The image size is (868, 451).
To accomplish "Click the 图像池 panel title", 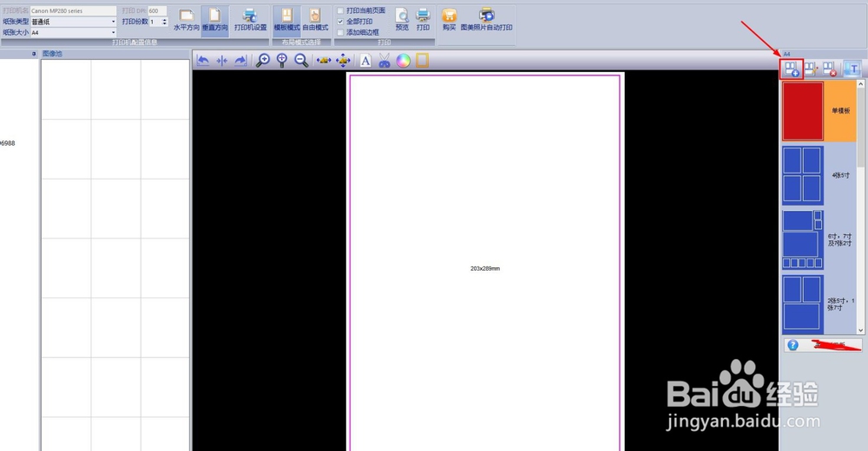I will [x=53, y=54].
